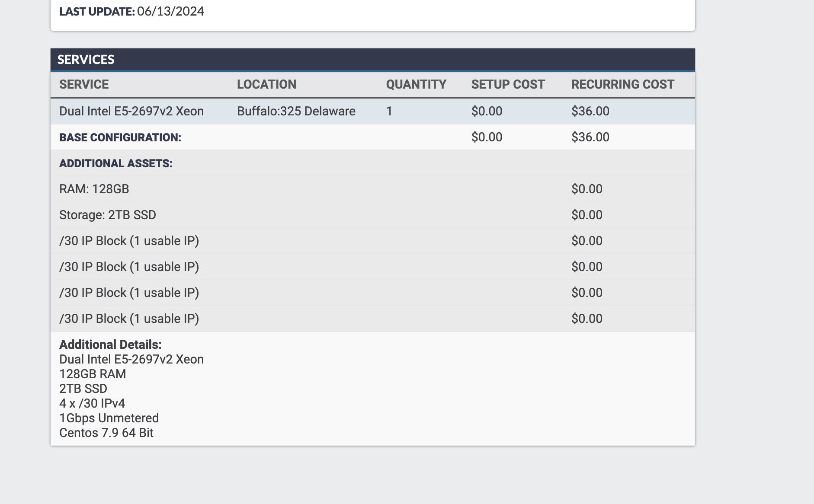Click the QUANTITY column header
Image resolution: width=814 pixels, height=504 pixels.
pyautogui.click(x=416, y=84)
